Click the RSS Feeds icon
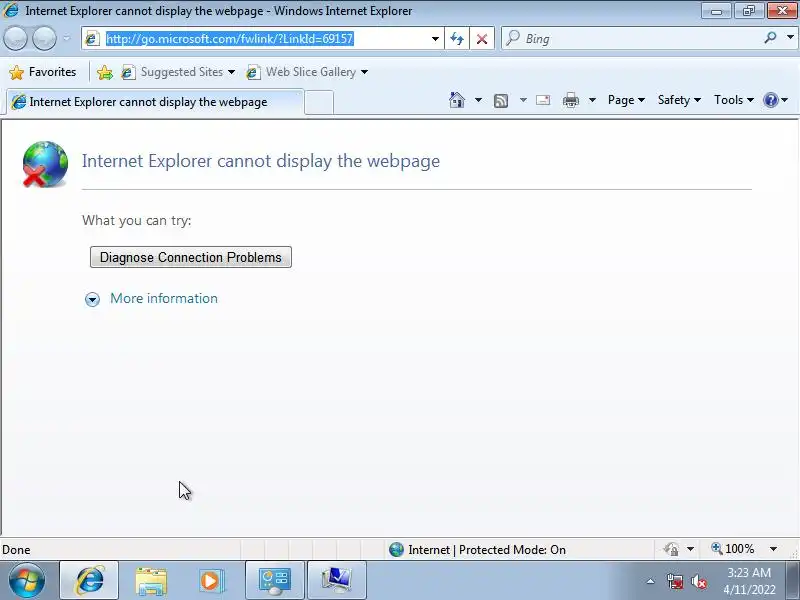The image size is (800, 600). [501, 101]
